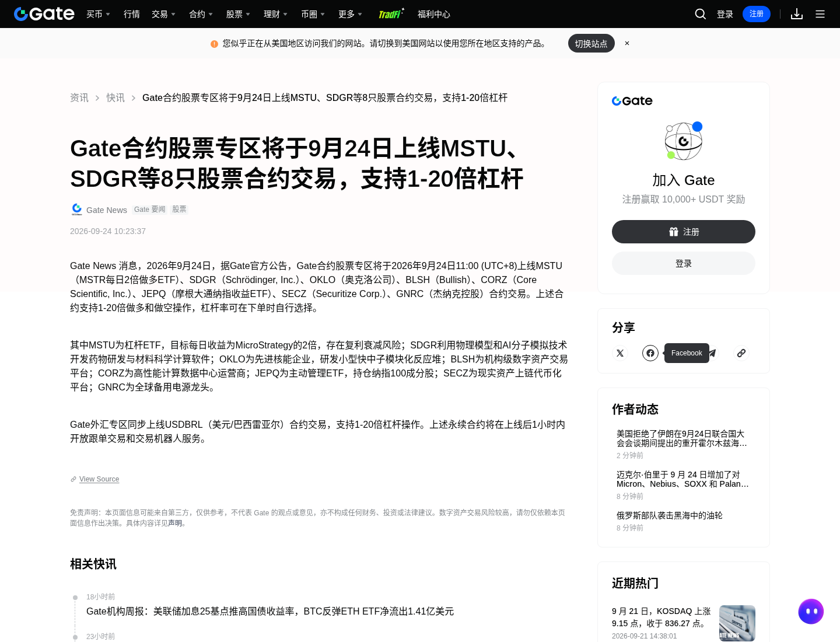Expand the 合约 dropdown menu
840x642 pixels.
pyautogui.click(x=201, y=14)
